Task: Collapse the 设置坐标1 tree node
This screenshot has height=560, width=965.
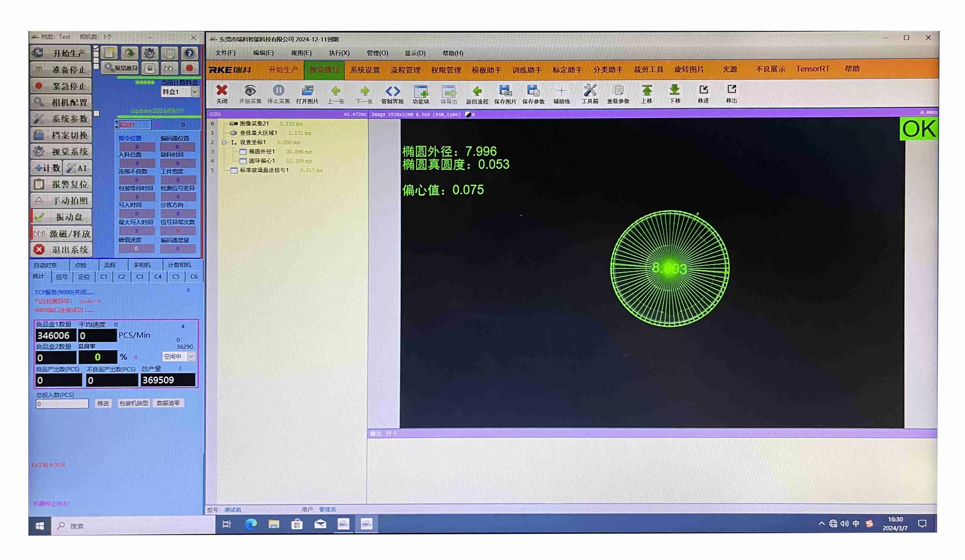Action: tap(224, 142)
